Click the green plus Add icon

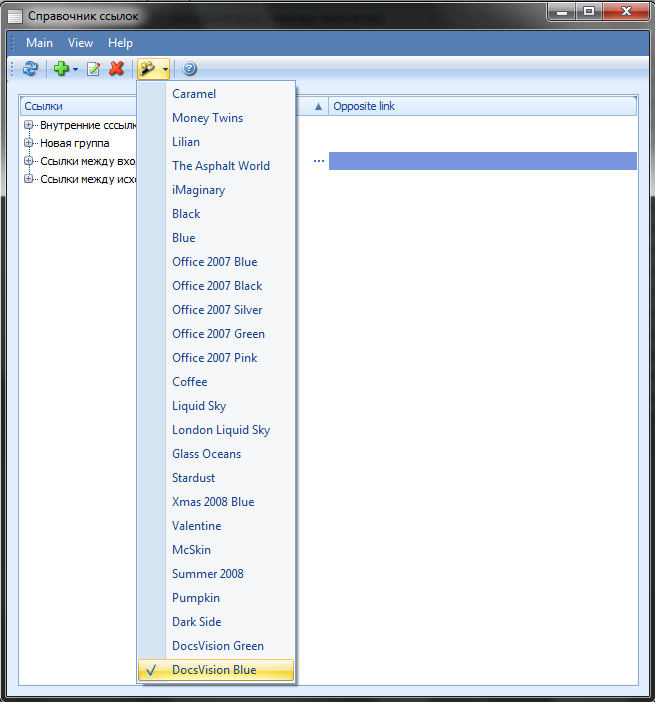(x=61, y=68)
